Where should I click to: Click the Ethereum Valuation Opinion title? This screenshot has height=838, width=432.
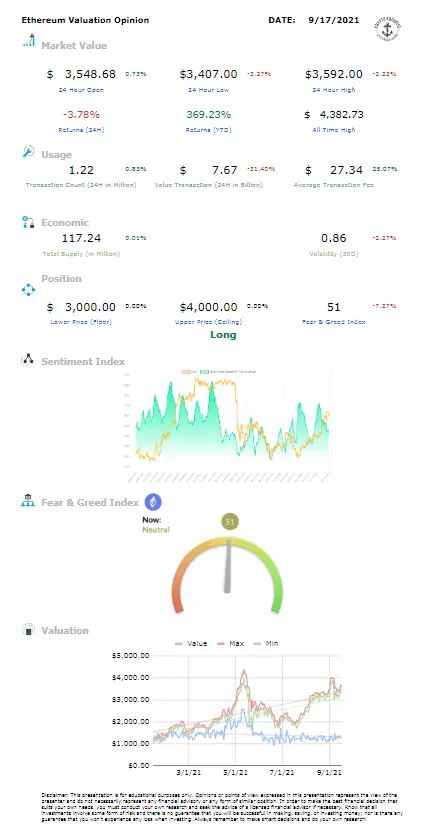pos(85,20)
